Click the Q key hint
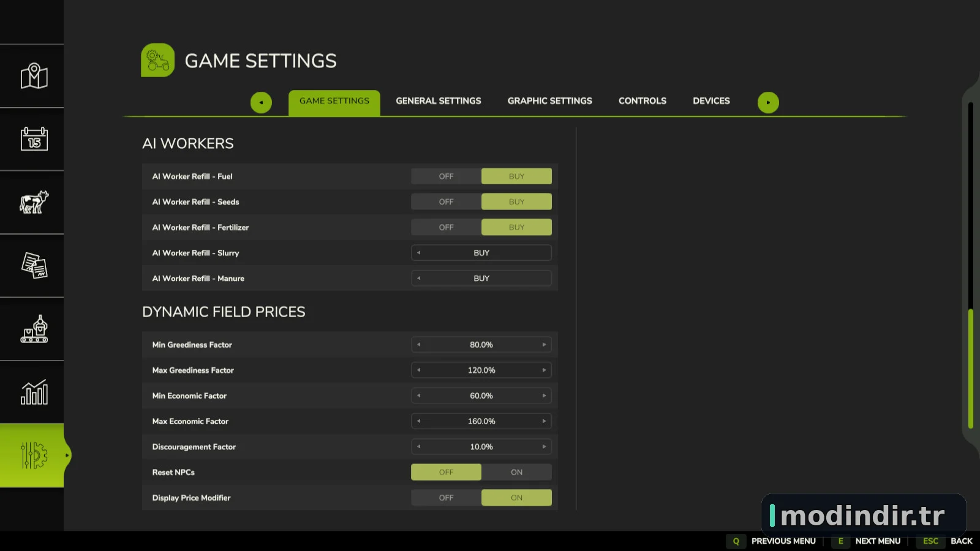This screenshot has height=551, width=980. coord(736,541)
